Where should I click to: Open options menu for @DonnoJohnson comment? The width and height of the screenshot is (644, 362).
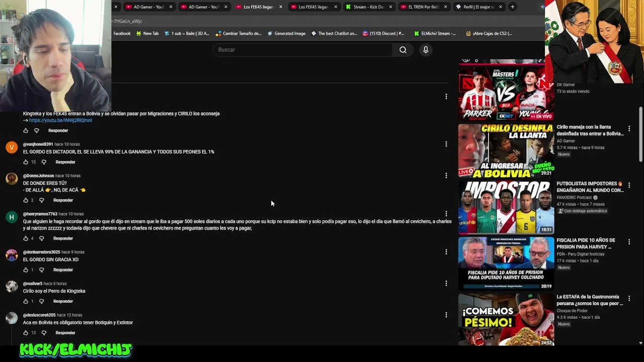pos(446,175)
